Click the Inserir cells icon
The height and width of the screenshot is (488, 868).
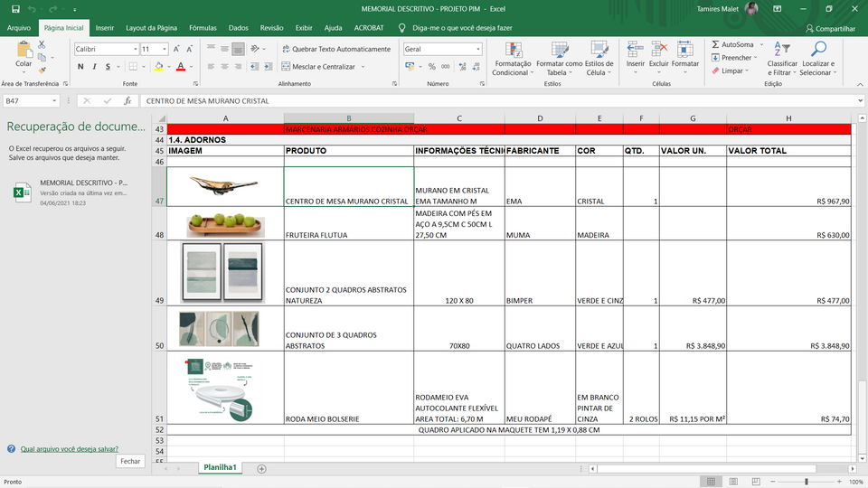pos(636,50)
